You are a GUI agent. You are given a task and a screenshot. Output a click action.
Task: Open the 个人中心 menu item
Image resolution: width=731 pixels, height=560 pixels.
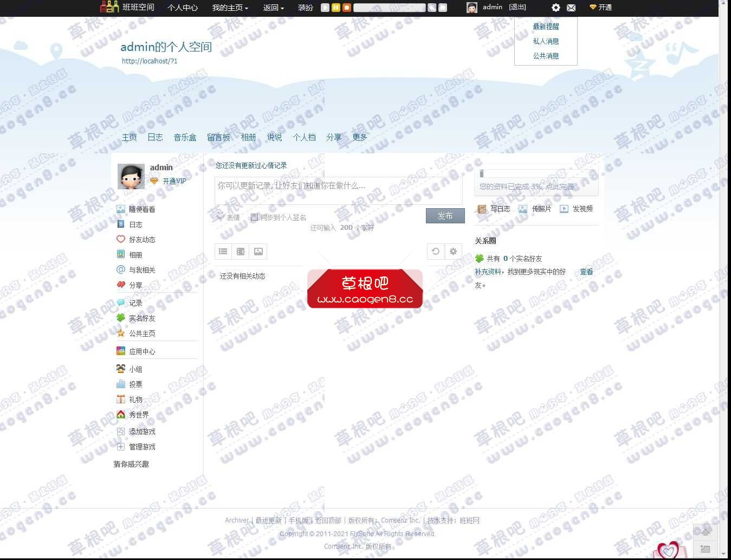[x=182, y=8]
